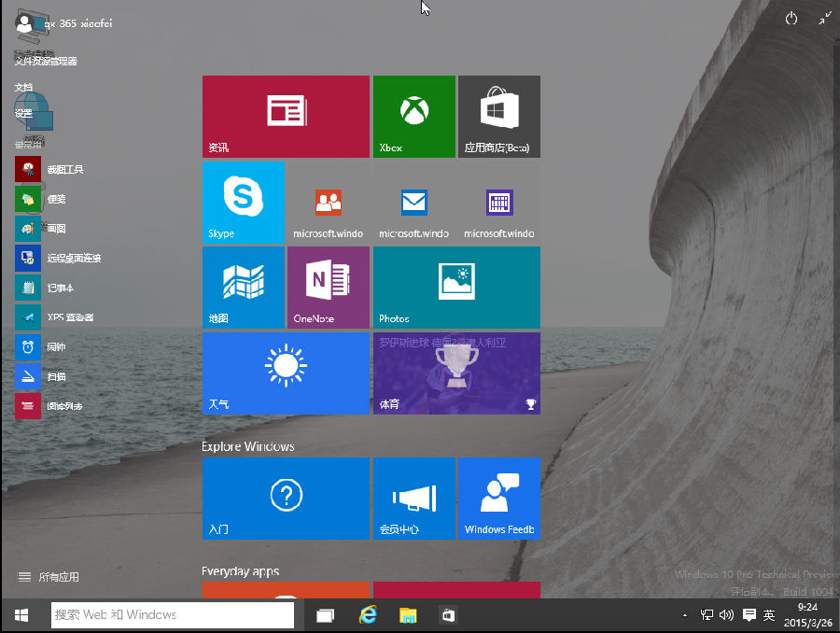Open File Explorer from the taskbar

(x=408, y=615)
